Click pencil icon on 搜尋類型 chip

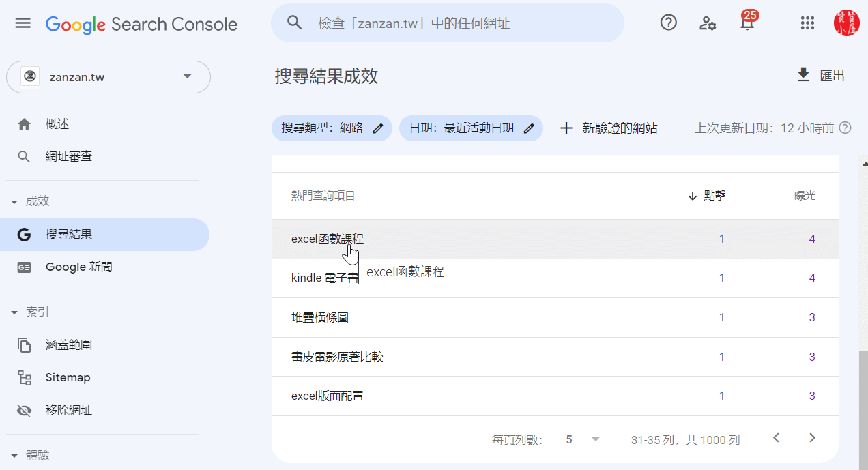[378, 128]
